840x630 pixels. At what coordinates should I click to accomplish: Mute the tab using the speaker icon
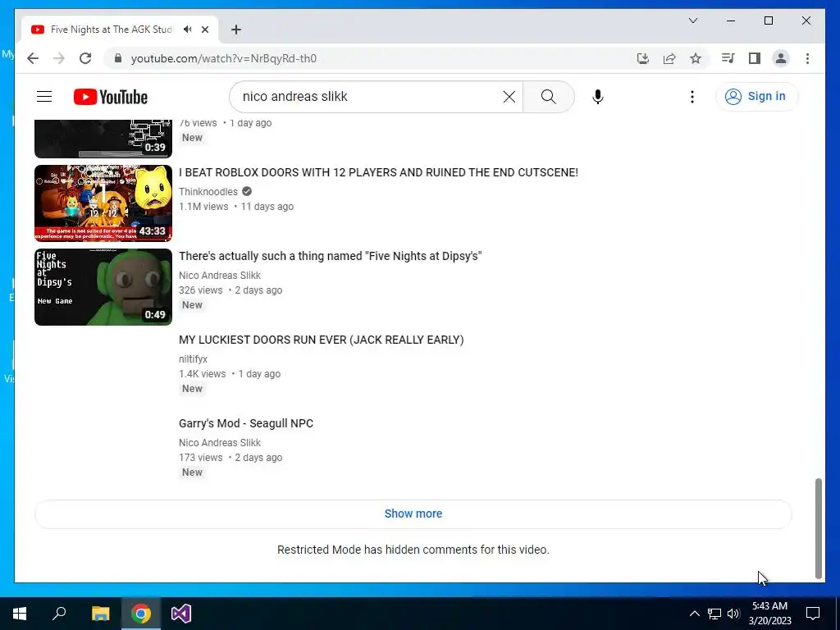[187, 30]
